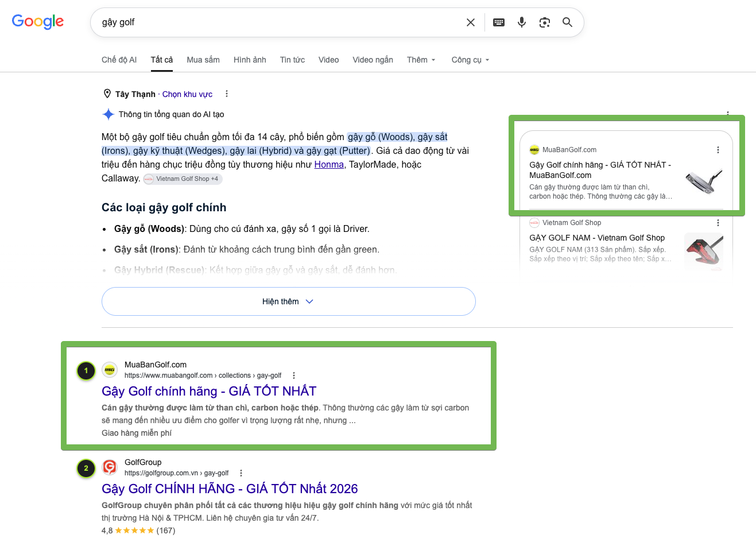Image resolution: width=756 pixels, height=550 pixels.
Task: Click the Các loại gậy golf chính heading
Action: (x=164, y=207)
